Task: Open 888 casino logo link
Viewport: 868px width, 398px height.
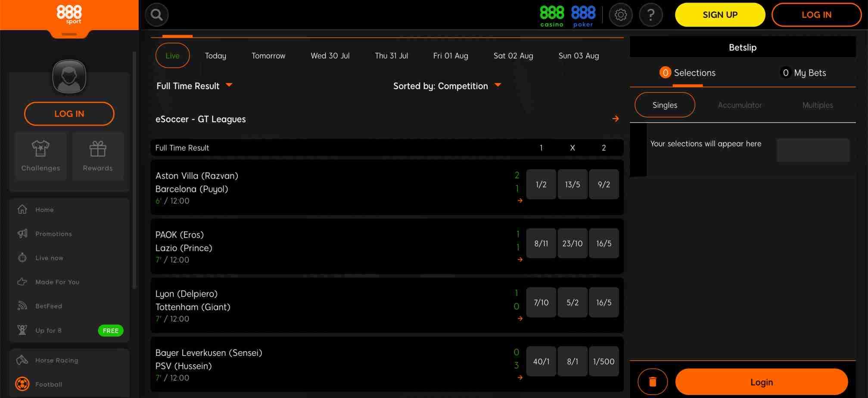Action: pyautogui.click(x=552, y=16)
